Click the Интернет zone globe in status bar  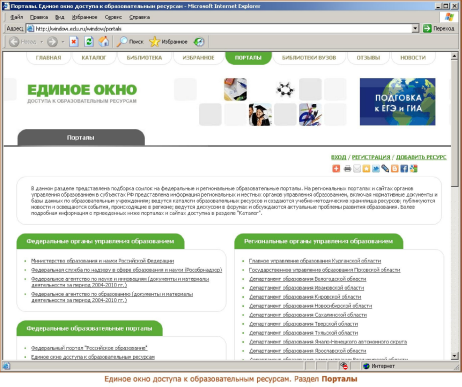367,366
